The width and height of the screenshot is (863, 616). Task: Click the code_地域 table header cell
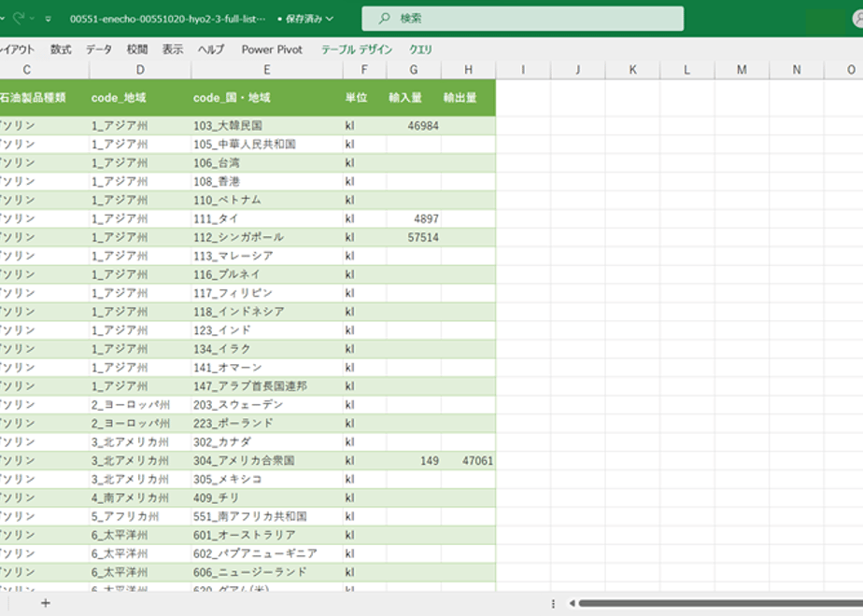tap(140, 98)
